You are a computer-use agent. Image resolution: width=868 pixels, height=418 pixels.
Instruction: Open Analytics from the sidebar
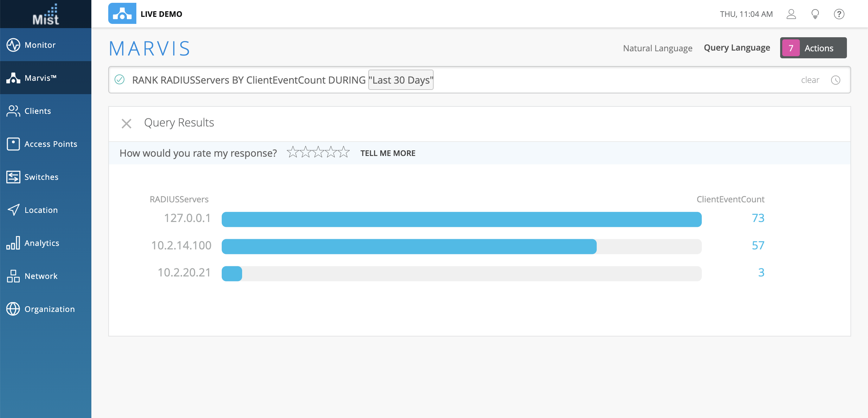click(x=41, y=243)
